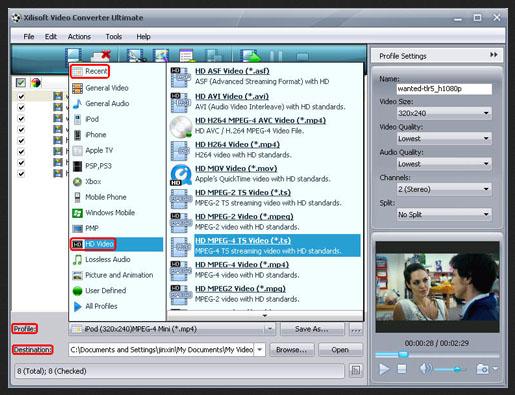Screen dimensions: 515x395
Task: Open the Video Quality dropdown
Action: click(444, 138)
